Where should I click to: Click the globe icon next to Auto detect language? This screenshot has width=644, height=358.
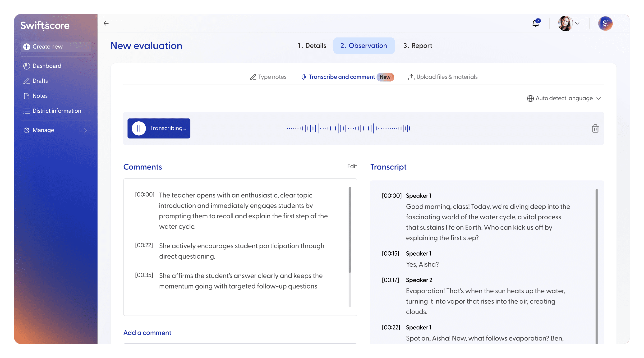530,98
